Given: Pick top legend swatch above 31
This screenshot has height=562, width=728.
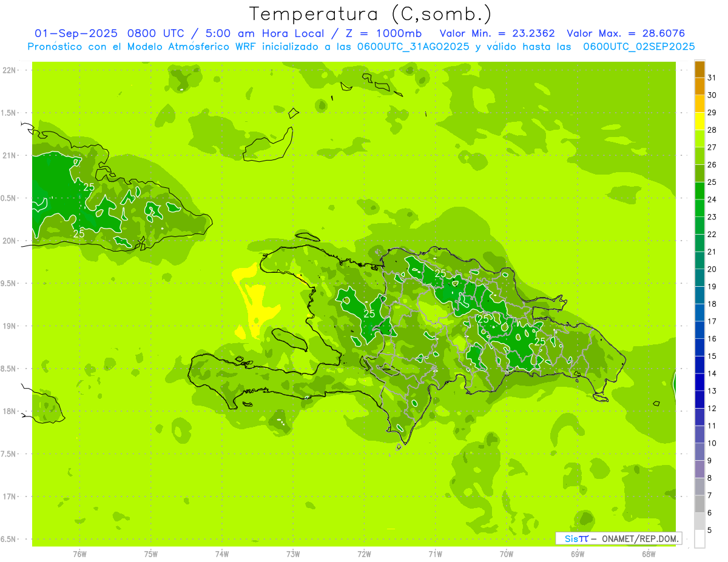Looking at the screenshot, I should coord(699,69).
